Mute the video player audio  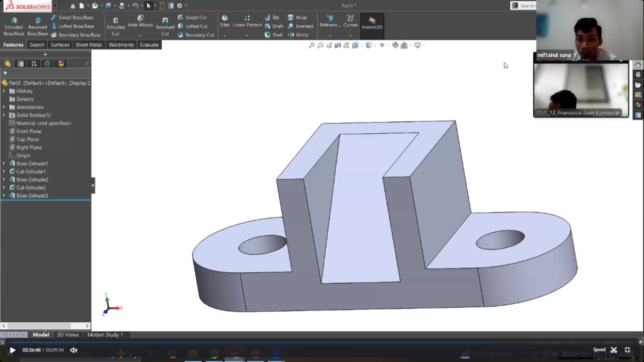(x=74, y=350)
